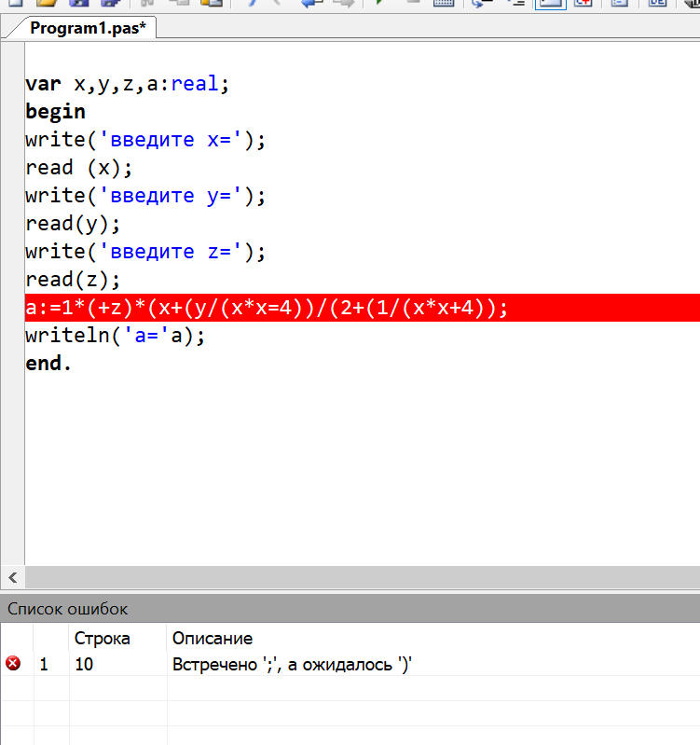The width and height of the screenshot is (700, 745).
Task: Click the New file toolbar icon
Action: [15, 4]
